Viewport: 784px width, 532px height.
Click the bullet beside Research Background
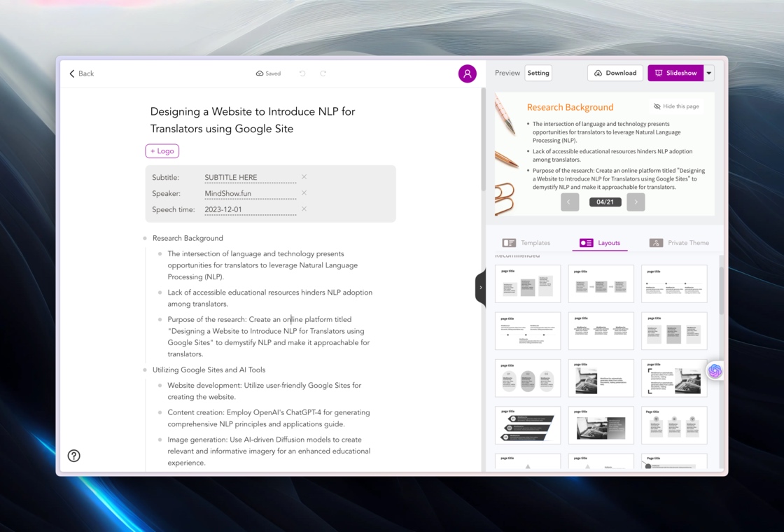[145, 239]
